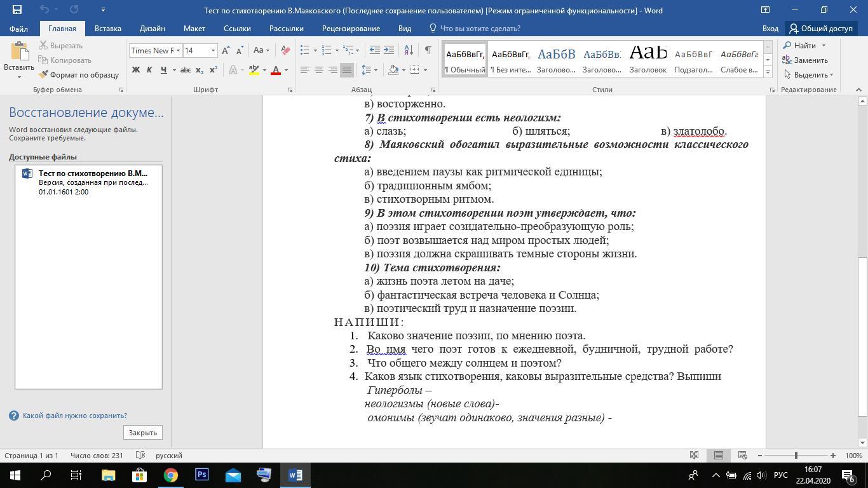868x488 pixels.
Task: Open Photoshop from the taskbar
Action: [201, 475]
